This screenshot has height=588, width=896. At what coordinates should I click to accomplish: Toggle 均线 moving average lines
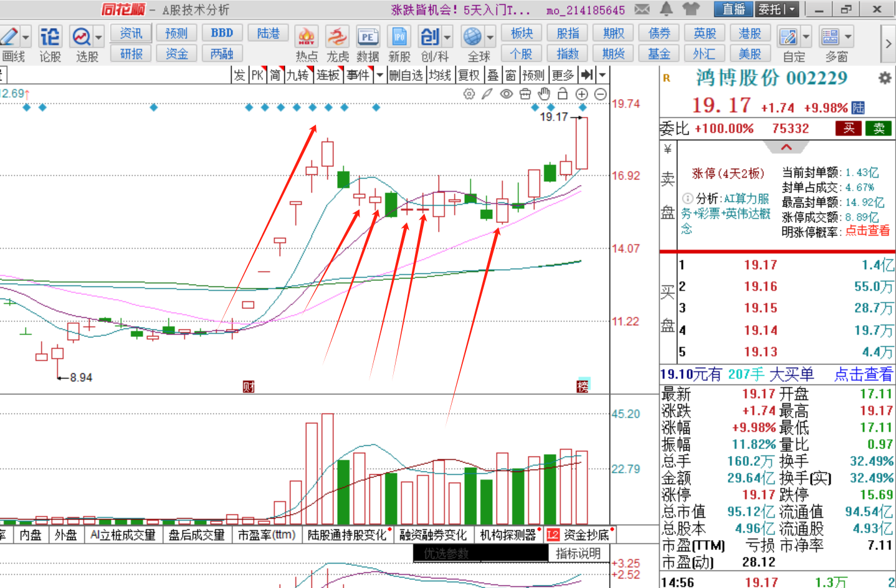point(439,75)
